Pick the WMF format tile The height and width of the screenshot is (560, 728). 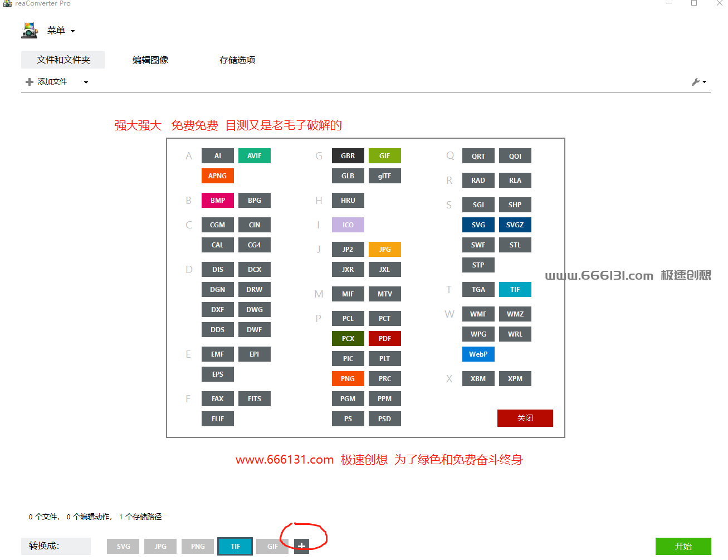(x=478, y=314)
